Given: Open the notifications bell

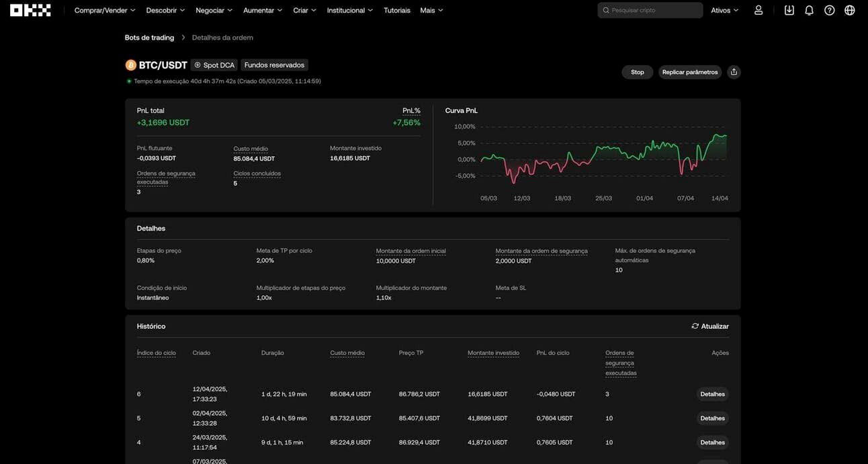Looking at the screenshot, I should pyautogui.click(x=809, y=10).
